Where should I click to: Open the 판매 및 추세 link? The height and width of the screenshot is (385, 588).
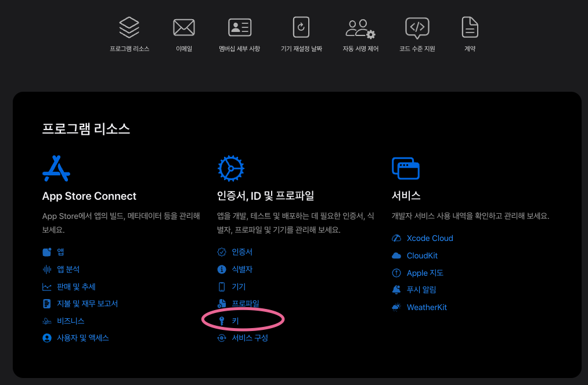point(76,287)
